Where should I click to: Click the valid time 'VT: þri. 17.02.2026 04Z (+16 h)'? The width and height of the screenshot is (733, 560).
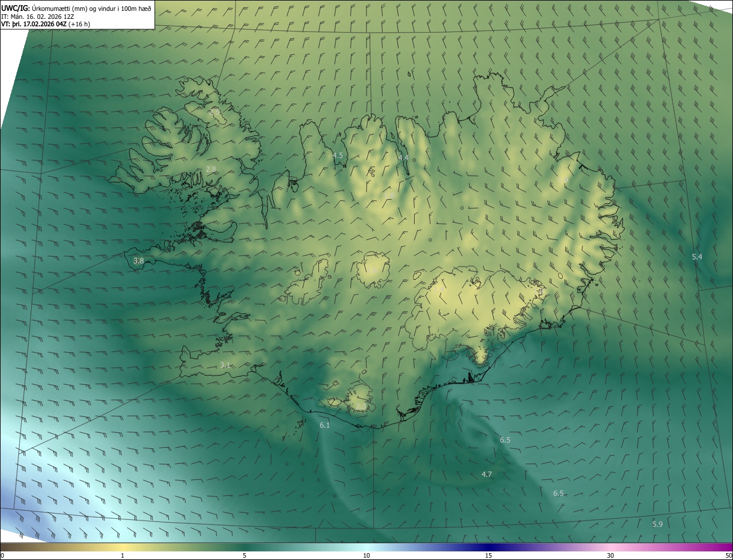[46, 24]
